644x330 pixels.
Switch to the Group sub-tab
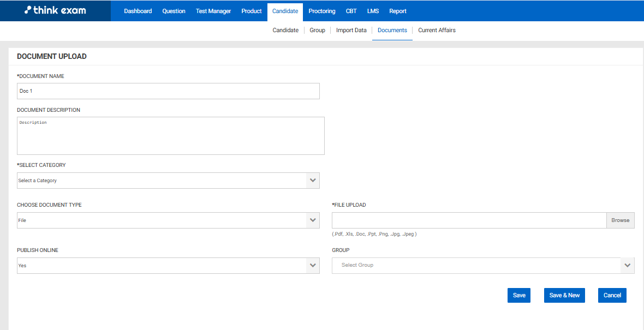pos(317,31)
